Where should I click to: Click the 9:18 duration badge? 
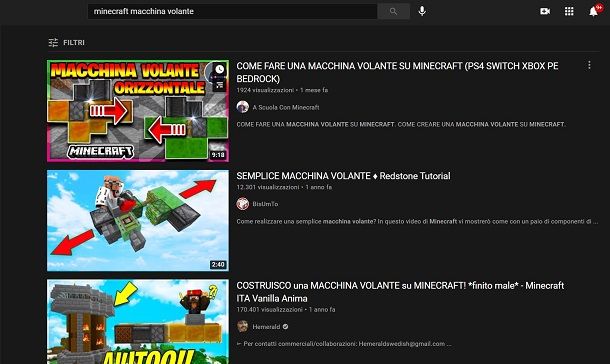pos(218,155)
